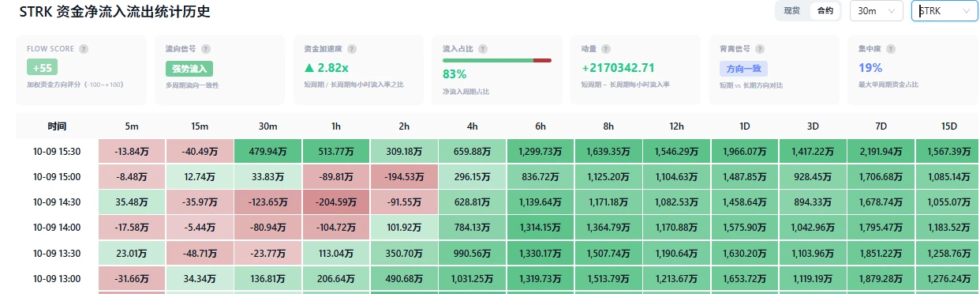Click the 15m column header
This screenshot has width=980, height=294.
pos(200,126)
